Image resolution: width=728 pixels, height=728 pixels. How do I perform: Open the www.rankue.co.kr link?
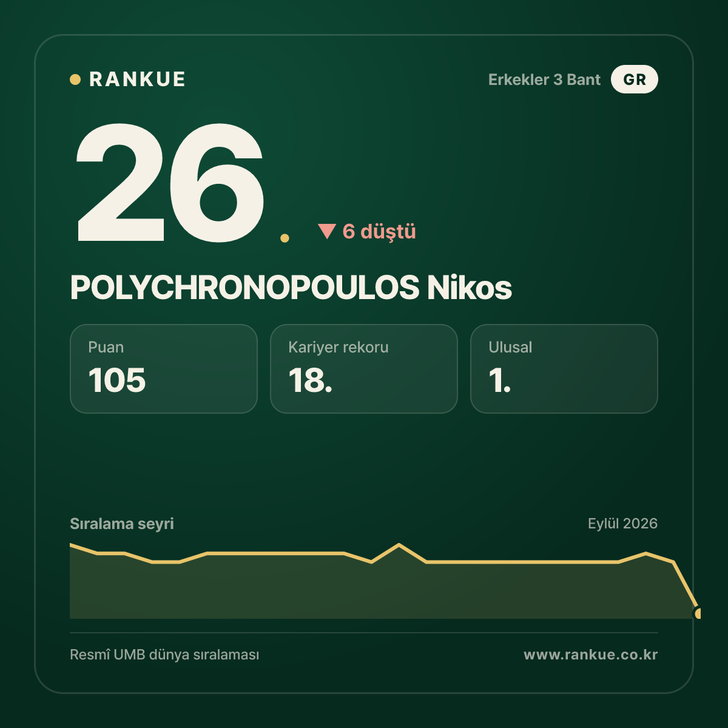(591, 655)
